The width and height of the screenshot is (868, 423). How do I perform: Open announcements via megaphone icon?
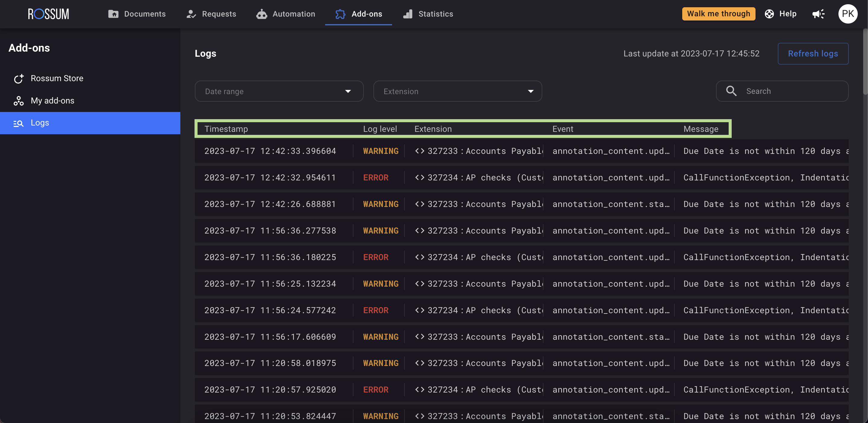(x=818, y=14)
